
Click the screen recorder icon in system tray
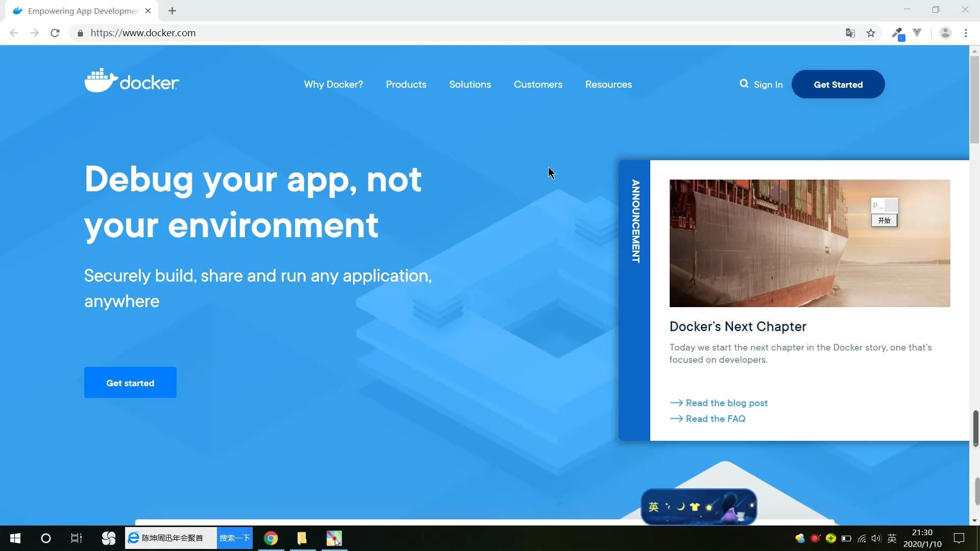pos(815,538)
